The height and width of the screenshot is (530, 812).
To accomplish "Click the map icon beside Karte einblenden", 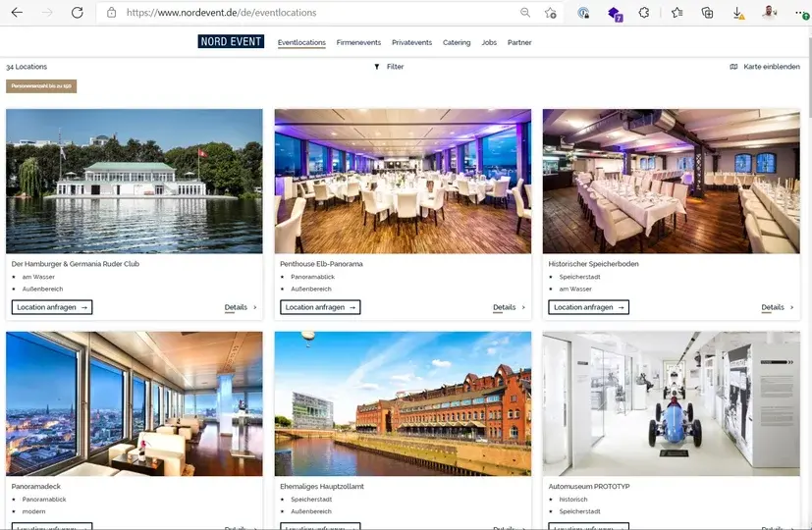I will (733, 67).
